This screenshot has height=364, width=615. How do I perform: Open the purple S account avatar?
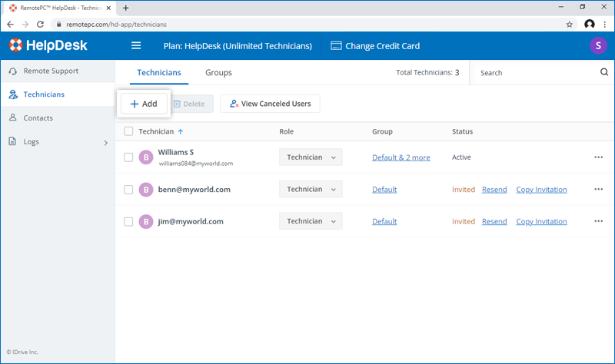coord(598,45)
